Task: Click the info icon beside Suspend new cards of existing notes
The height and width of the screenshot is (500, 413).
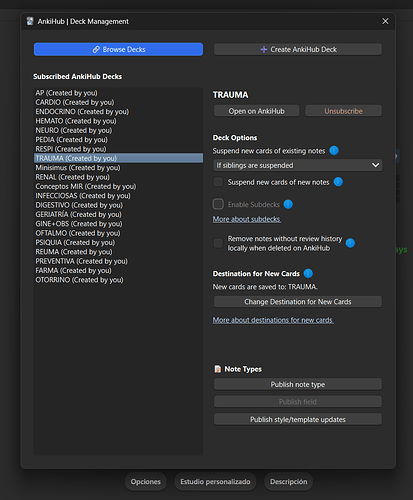Action: [x=334, y=151]
